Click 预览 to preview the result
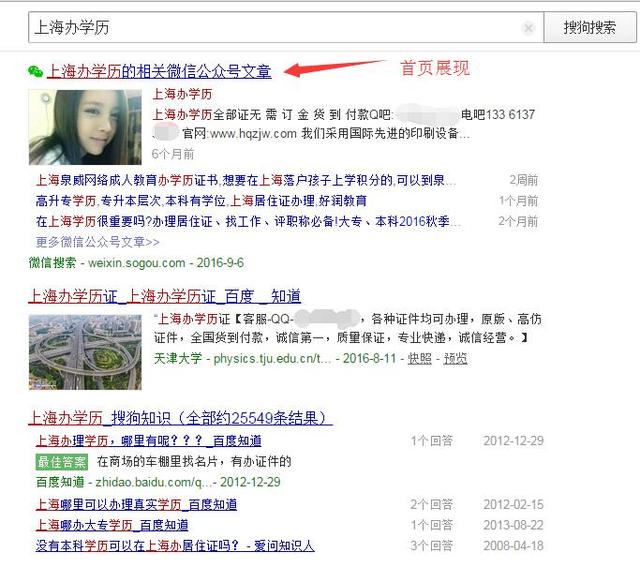The width and height of the screenshot is (640, 567). pos(455,358)
